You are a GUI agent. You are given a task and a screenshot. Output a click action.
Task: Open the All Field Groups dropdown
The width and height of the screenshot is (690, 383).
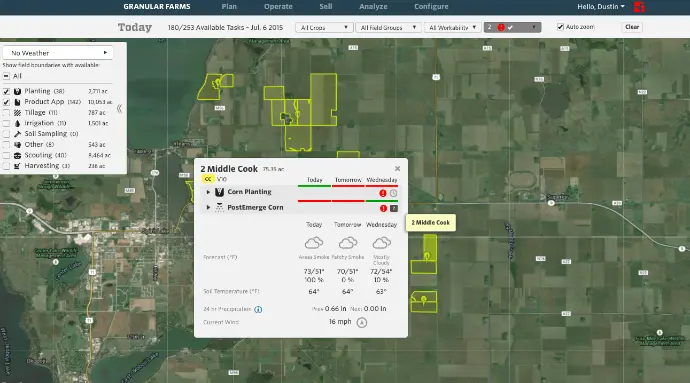click(388, 27)
